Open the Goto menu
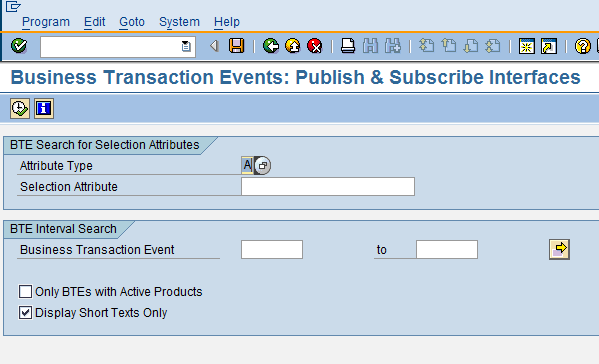The image size is (599, 364). click(x=132, y=22)
